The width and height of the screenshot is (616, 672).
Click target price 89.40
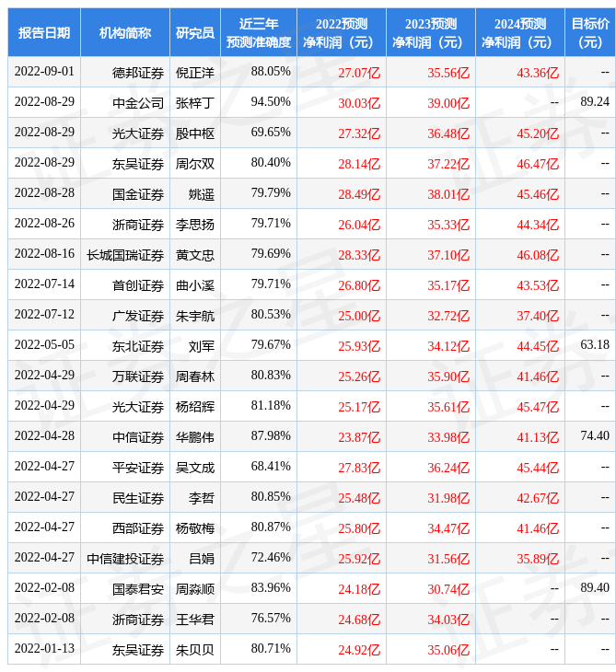click(595, 587)
